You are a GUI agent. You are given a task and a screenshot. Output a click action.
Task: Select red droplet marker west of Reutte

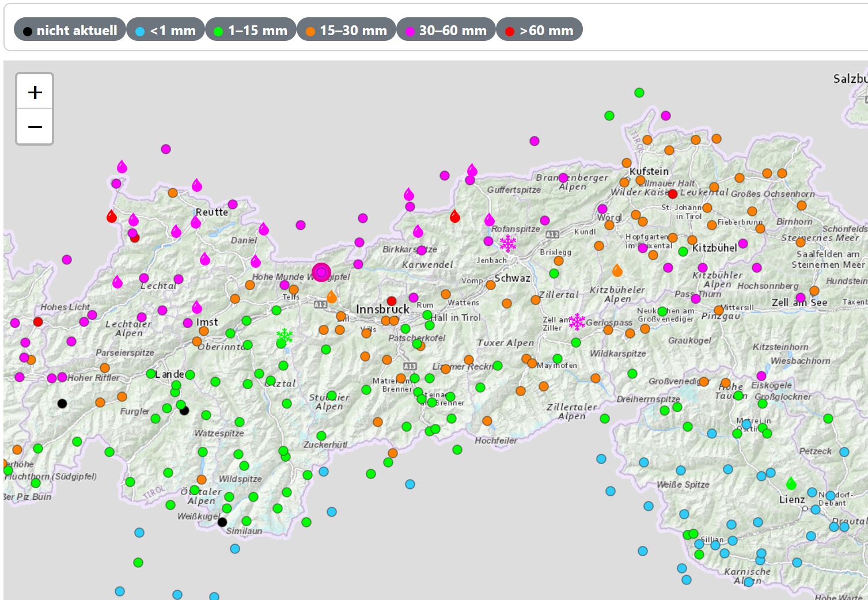pos(112,217)
